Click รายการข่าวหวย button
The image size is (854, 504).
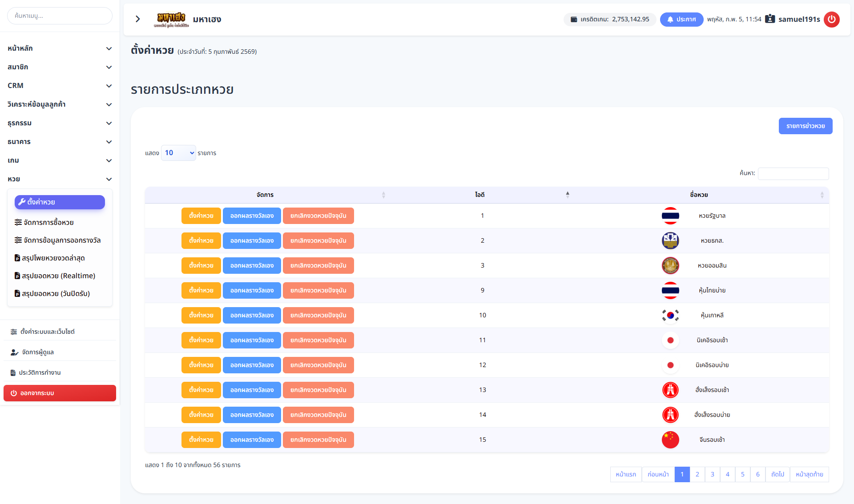click(x=805, y=126)
